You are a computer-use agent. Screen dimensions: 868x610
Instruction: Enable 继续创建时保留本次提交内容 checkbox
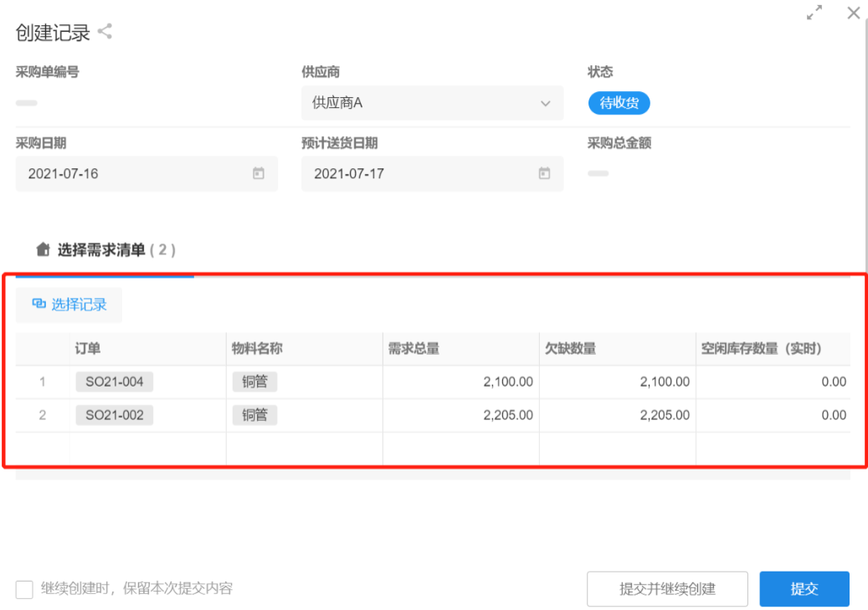click(x=25, y=588)
